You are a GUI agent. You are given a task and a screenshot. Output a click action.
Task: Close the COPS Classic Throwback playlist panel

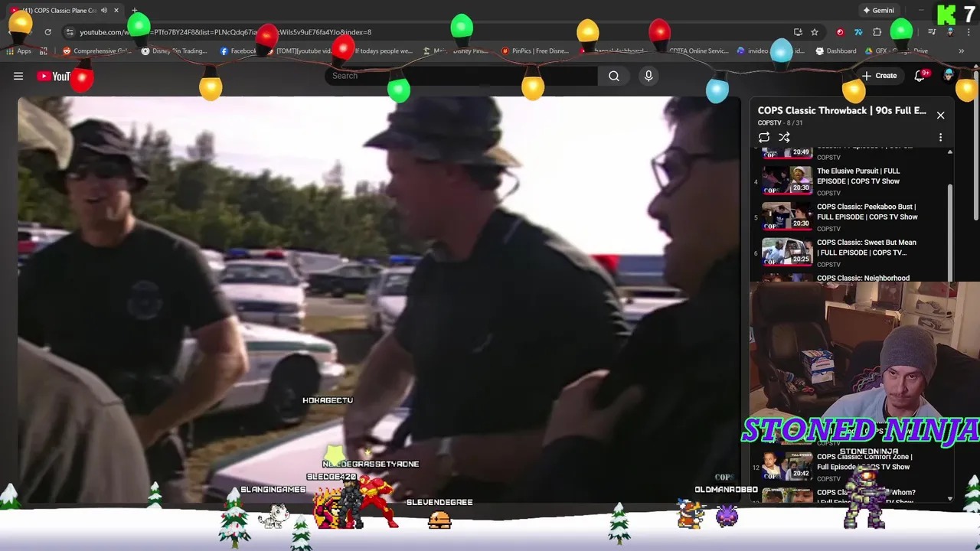click(941, 116)
